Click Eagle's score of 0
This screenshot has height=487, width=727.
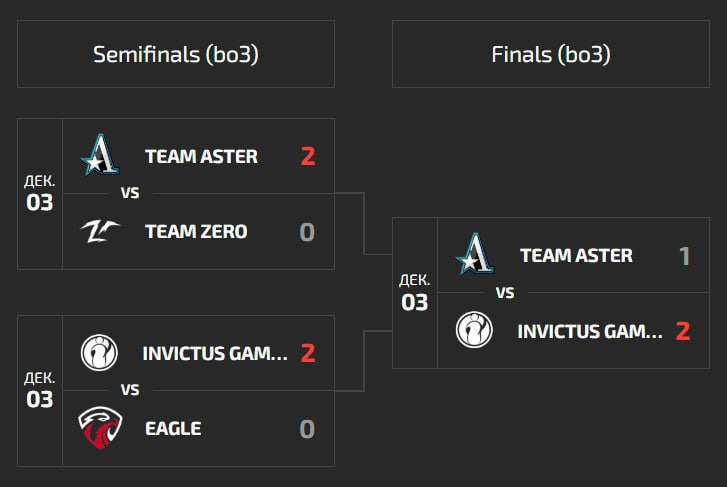(x=307, y=429)
